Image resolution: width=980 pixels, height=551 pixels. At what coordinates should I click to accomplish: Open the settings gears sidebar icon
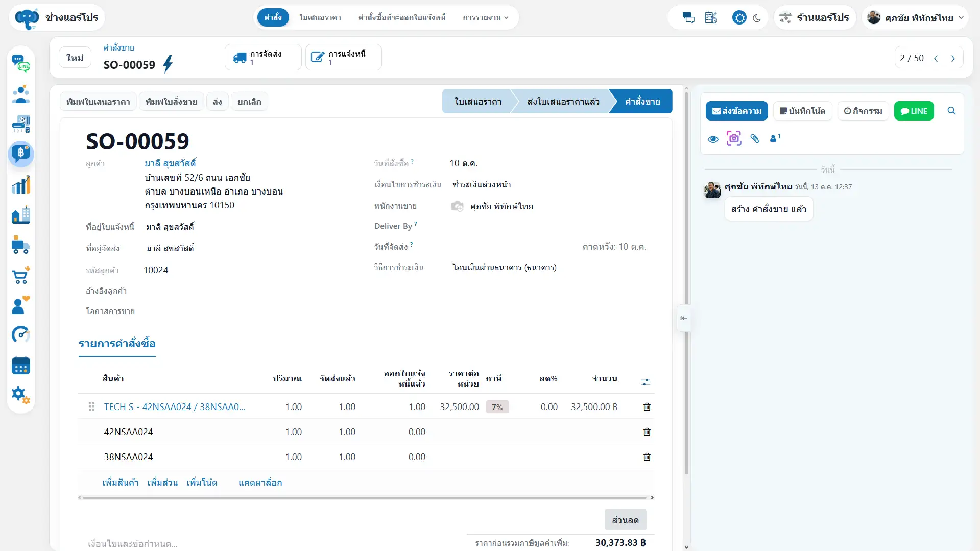(20, 395)
